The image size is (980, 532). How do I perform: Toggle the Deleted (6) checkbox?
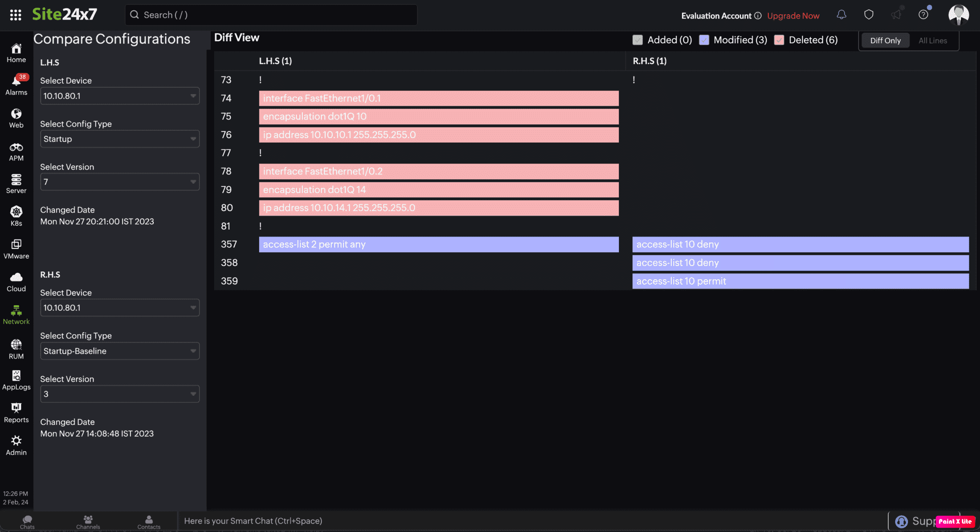point(779,40)
